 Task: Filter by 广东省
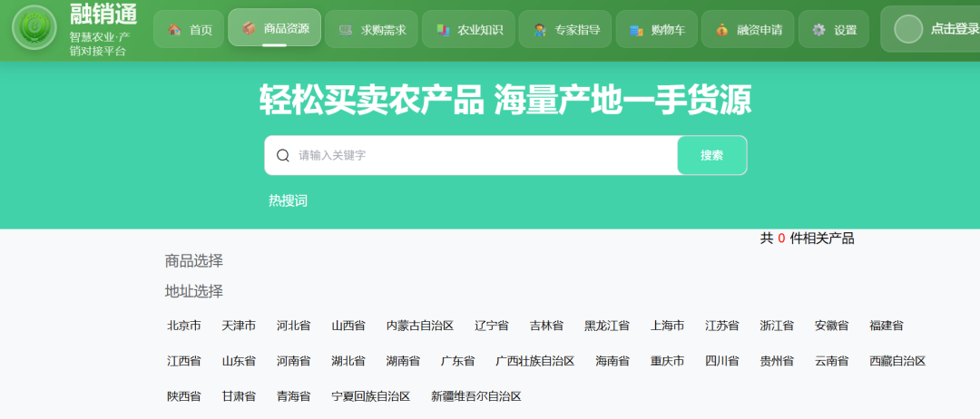[458, 361]
